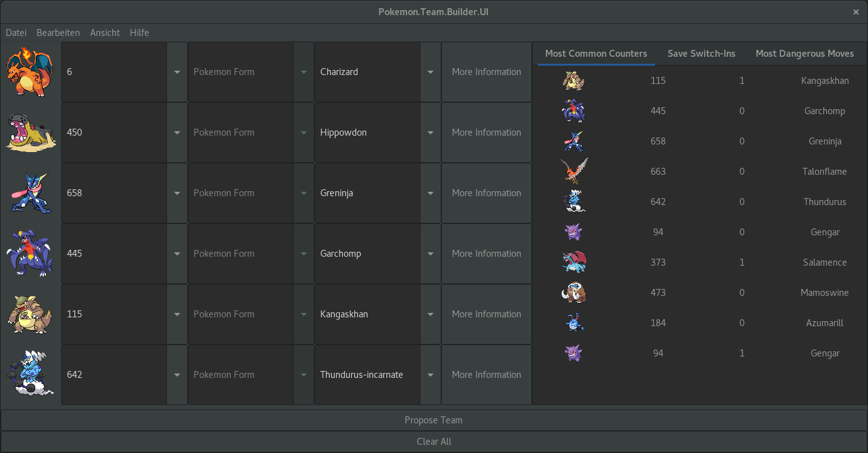The height and width of the screenshot is (453, 868).
Task: Select the Greninja sprite in the counters table
Action: pos(574,141)
